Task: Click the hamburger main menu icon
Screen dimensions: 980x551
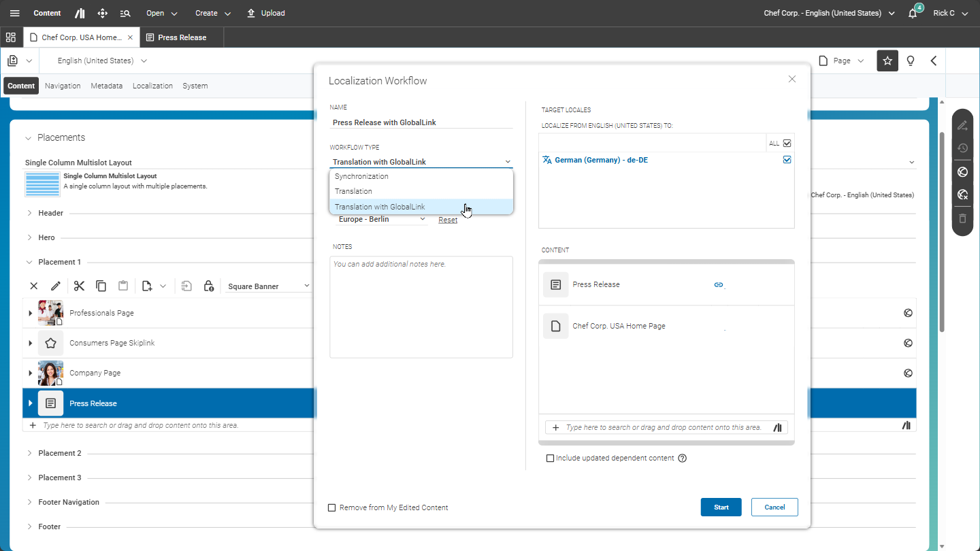Action: (x=15, y=14)
